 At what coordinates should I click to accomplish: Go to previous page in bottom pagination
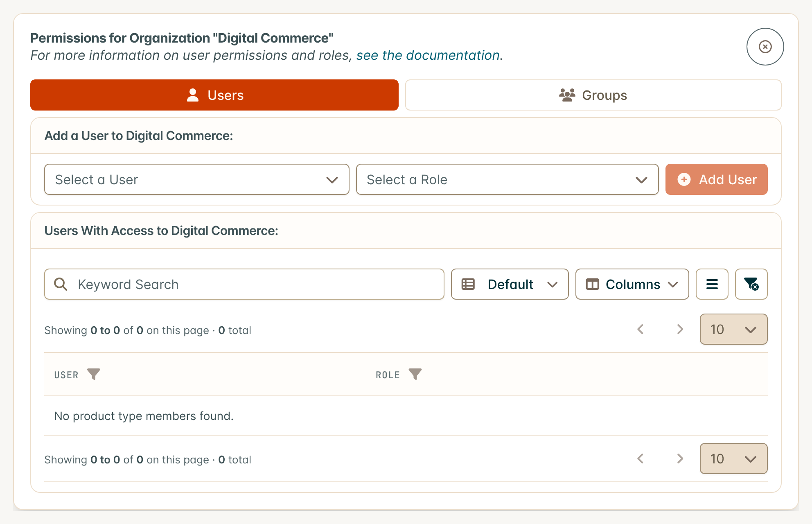641,458
